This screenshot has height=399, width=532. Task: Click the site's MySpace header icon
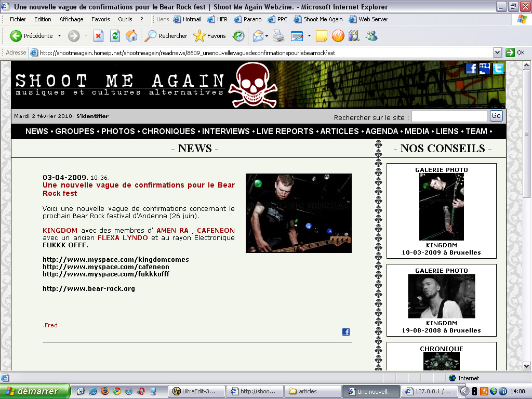(485, 69)
